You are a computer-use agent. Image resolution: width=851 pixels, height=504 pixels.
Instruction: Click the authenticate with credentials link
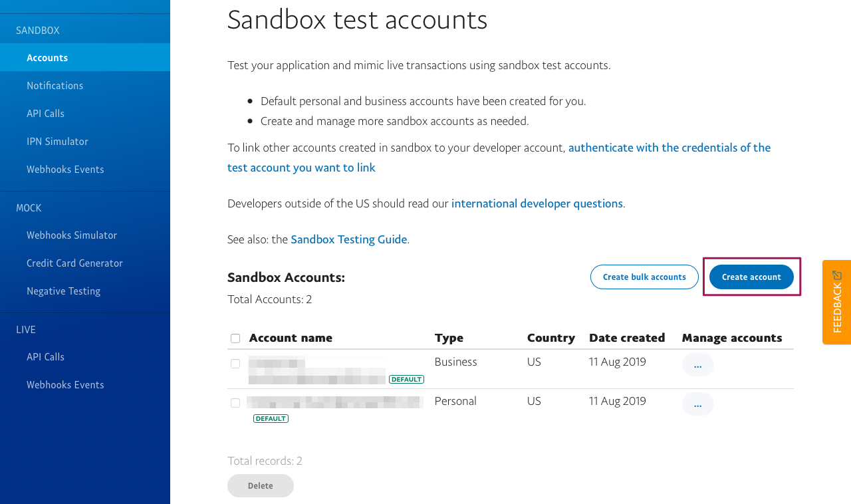669,148
